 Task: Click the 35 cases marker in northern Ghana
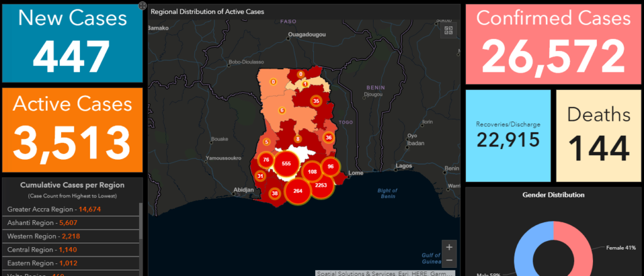(316, 101)
